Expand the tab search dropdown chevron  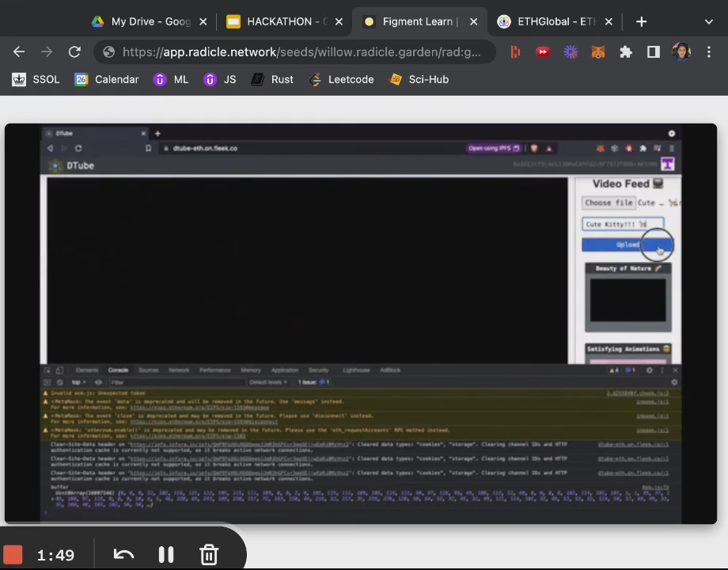(x=708, y=22)
